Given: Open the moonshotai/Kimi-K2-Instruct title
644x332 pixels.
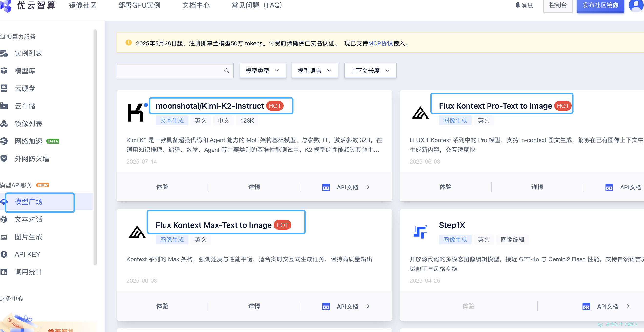Looking at the screenshot, I should (x=210, y=106).
